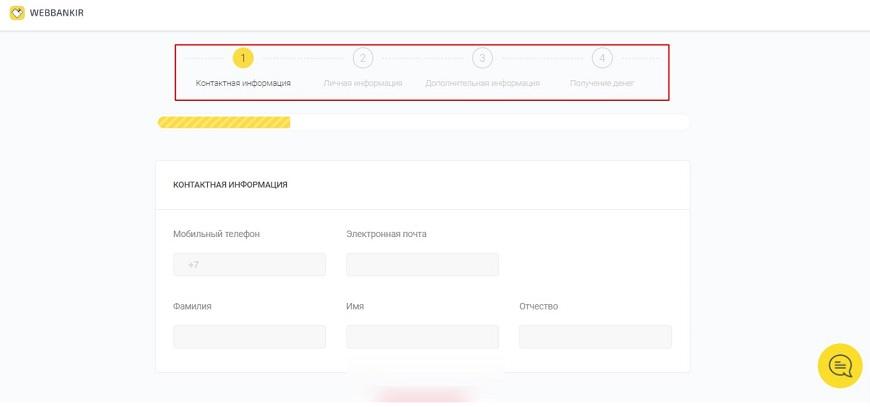Click the Webbankir logo icon
870x407 pixels.
pos(17,13)
